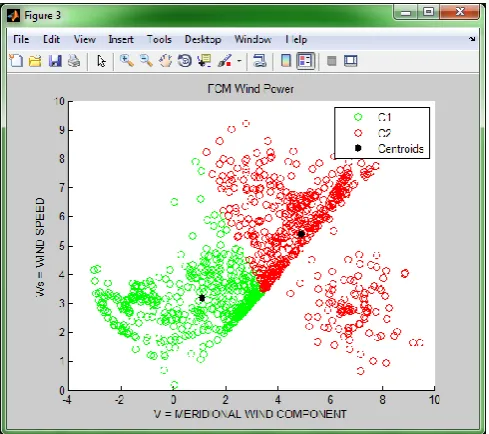
Task: Toggle the Insert Legend toolbar button
Action: pos(306,61)
